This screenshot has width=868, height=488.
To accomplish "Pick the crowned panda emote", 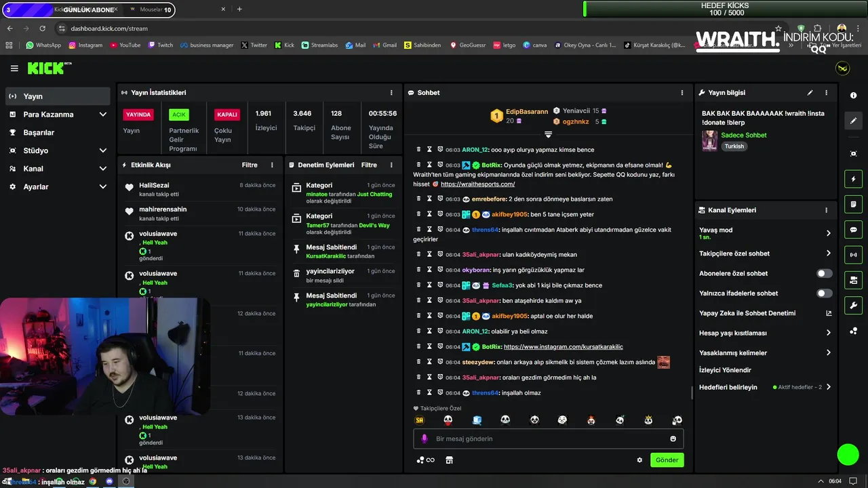I will (648, 420).
